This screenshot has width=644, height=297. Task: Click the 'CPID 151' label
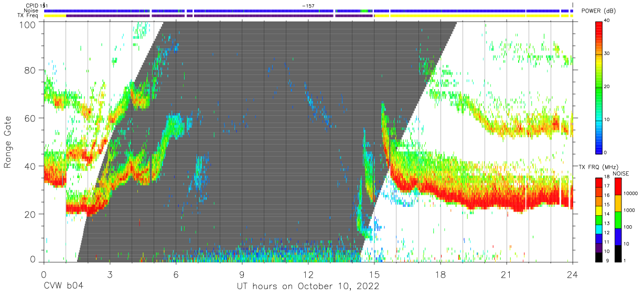(36, 6)
